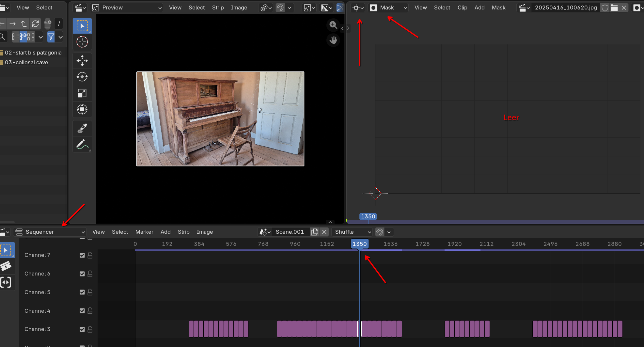Image resolution: width=644 pixels, height=347 pixels.
Task: Activate the 2D Cursor tool
Action: (82, 42)
